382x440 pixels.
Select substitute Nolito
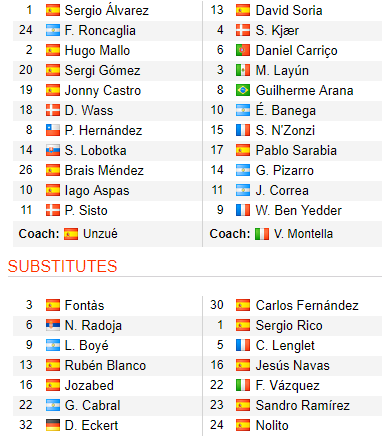(x=272, y=425)
